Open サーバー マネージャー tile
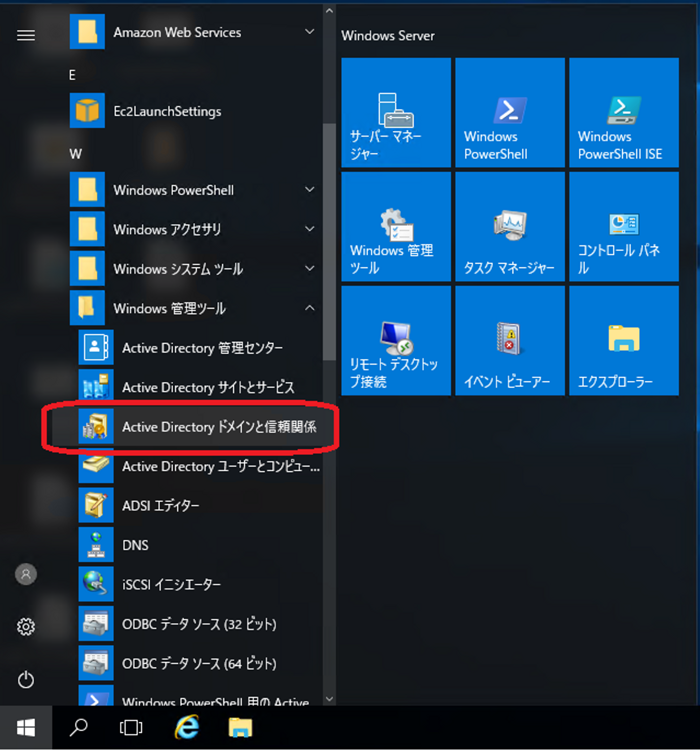 pyautogui.click(x=396, y=112)
